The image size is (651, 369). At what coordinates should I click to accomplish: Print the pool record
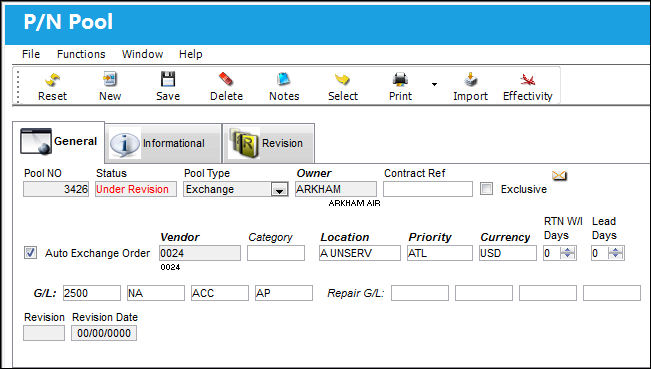400,79
